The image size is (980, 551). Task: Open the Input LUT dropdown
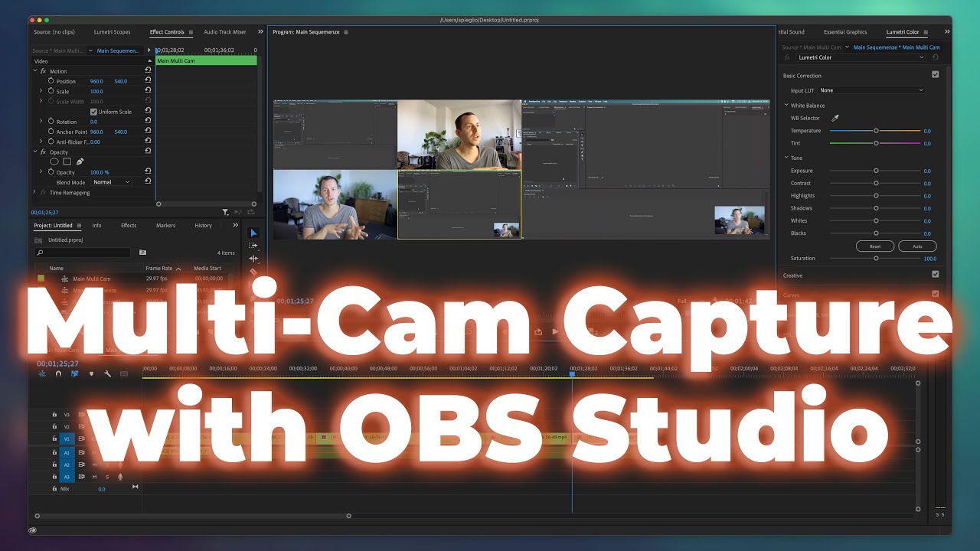tap(871, 90)
